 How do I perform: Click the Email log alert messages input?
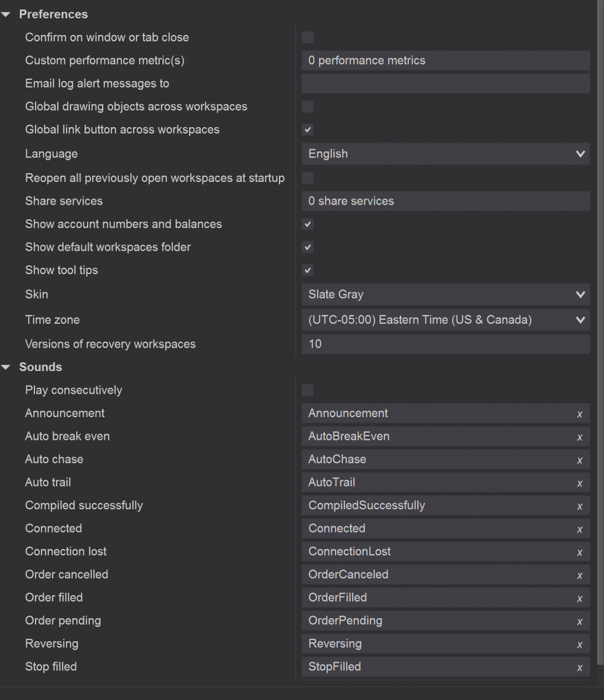pos(446,83)
